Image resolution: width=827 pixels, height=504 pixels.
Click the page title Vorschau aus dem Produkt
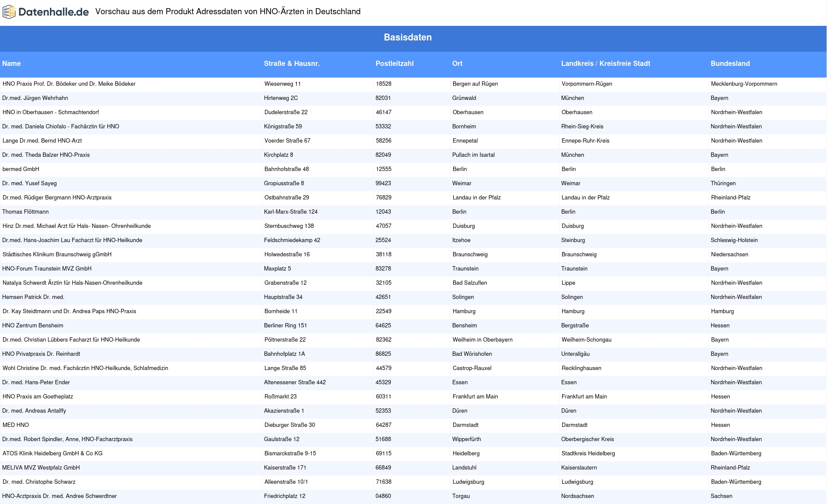click(x=228, y=12)
